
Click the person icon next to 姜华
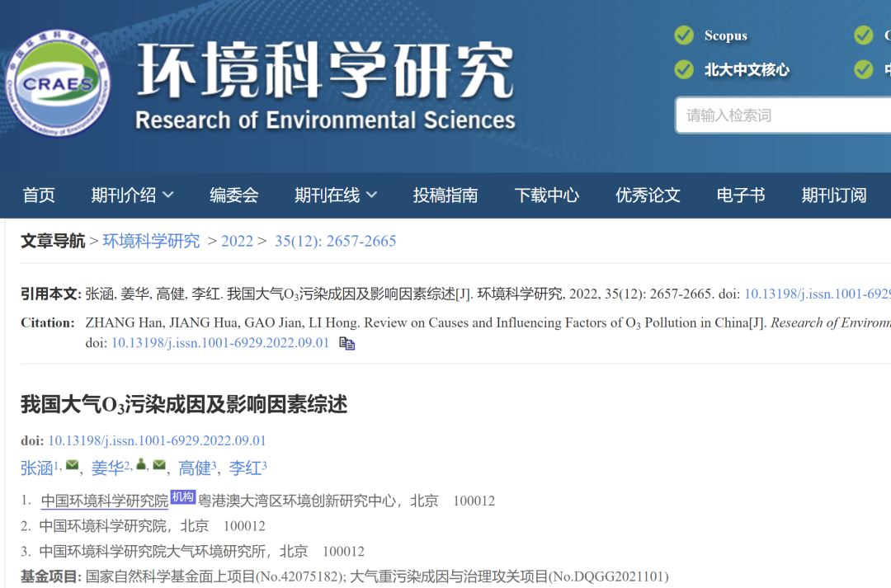tap(142, 464)
